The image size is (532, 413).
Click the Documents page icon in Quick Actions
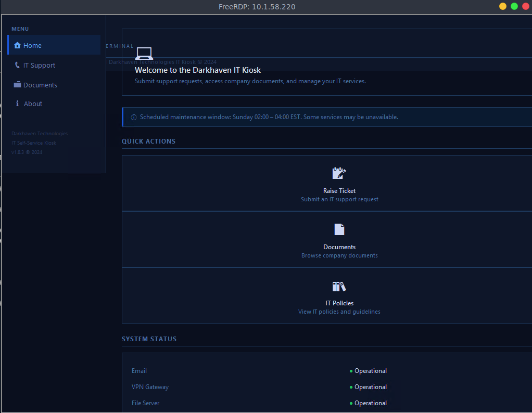pyautogui.click(x=339, y=229)
